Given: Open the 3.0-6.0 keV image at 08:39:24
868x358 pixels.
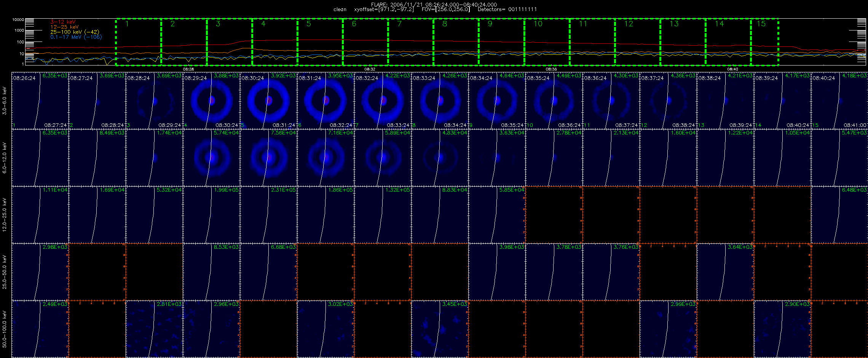Looking at the screenshot, I should pyautogui.click(x=782, y=101).
